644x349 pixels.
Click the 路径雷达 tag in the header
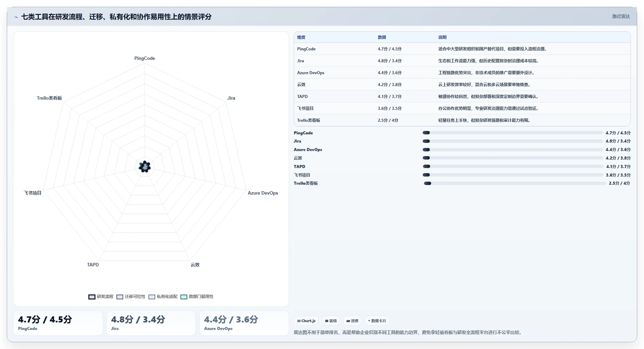click(x=621, y=16)
